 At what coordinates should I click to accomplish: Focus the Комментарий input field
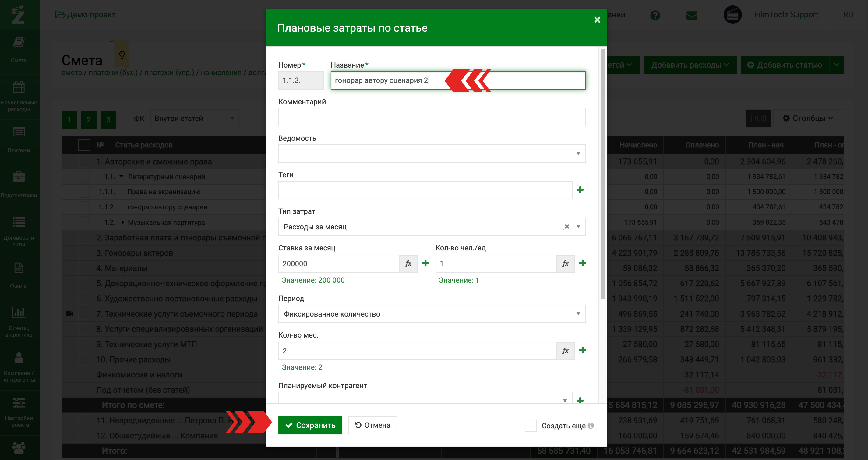[x=432, y=117]
